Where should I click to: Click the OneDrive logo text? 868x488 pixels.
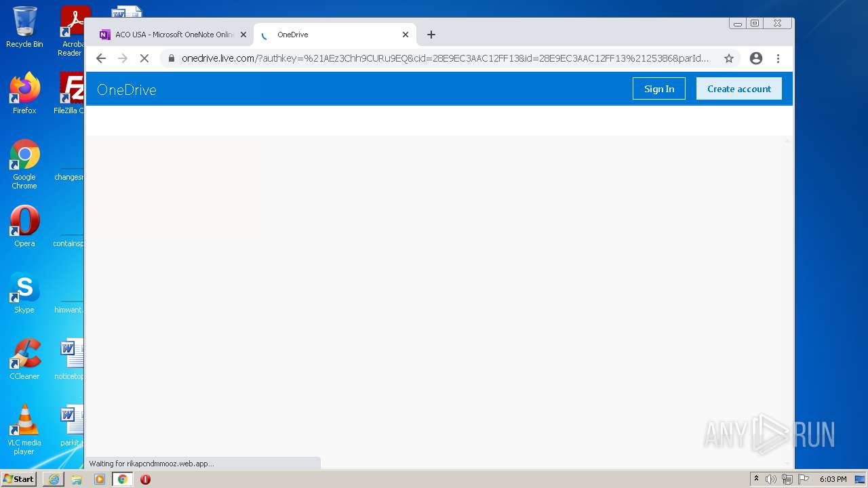point(127,89)
